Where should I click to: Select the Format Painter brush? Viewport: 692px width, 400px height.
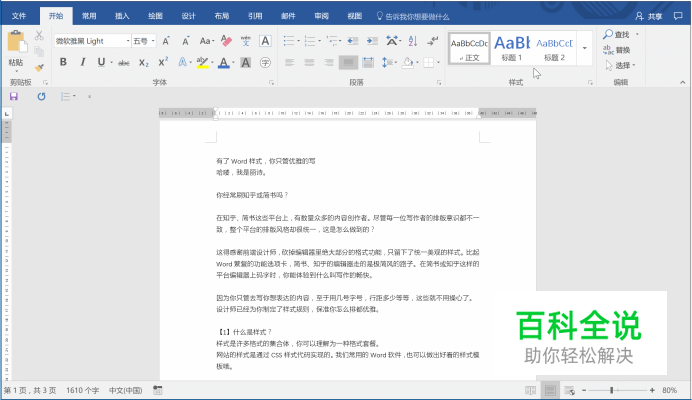coord(39,67)
